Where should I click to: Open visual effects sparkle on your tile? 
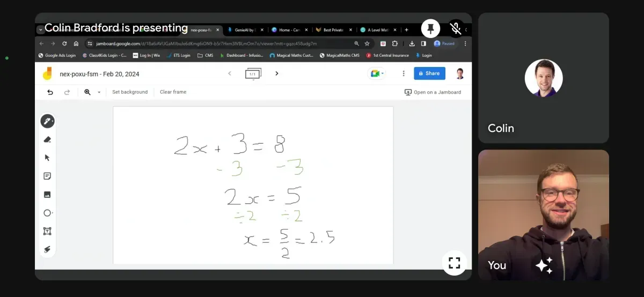pos(543,265)
